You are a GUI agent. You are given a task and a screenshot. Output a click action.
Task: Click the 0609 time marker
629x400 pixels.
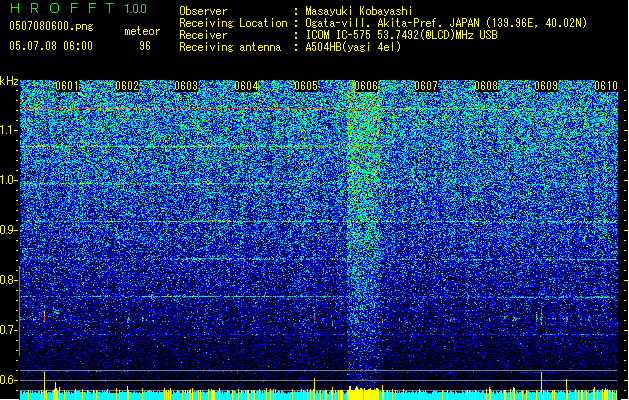pyautogui.click(x=546, y=86)
